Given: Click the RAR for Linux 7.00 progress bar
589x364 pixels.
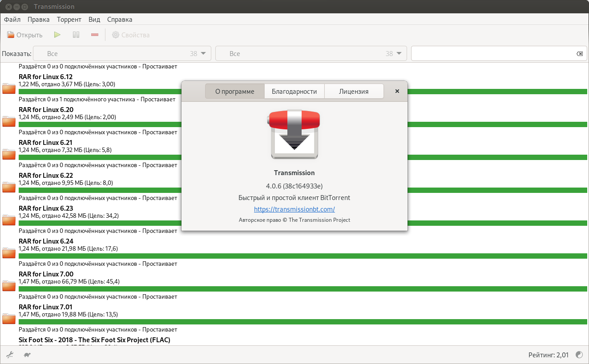Looking at the screenshot, I should tap(303, 289).
